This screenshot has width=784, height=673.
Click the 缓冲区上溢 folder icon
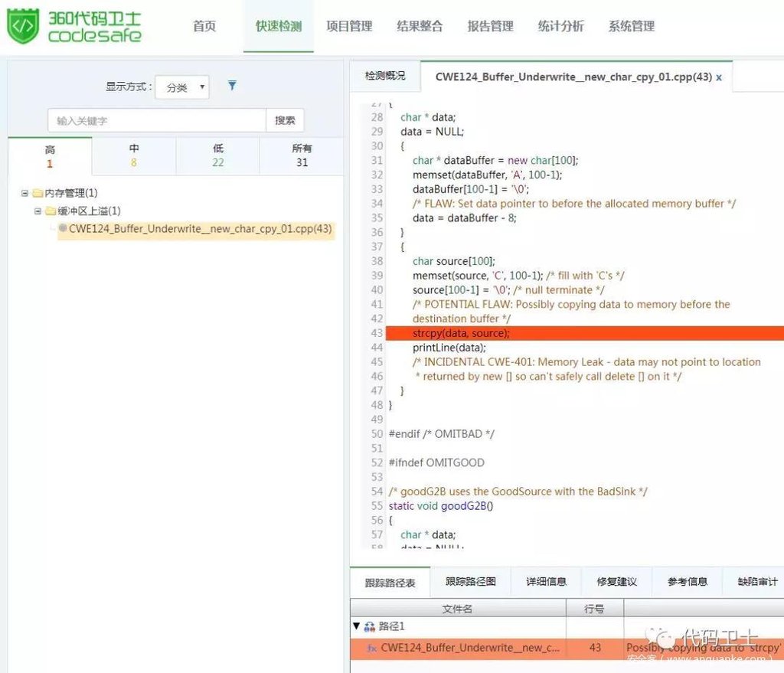point(51,211)
